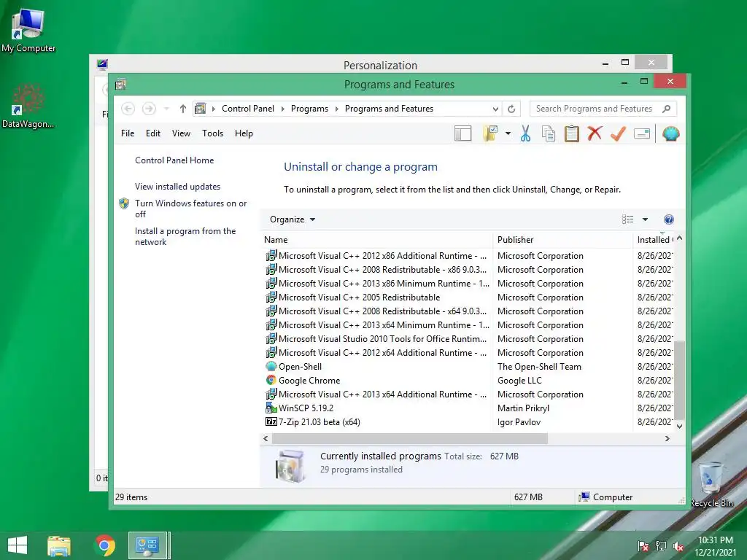Image resolution: width=747 pixels, height=560 pixels.
Task: Select the My Computer desktop icon
Action: pos(28,31)
